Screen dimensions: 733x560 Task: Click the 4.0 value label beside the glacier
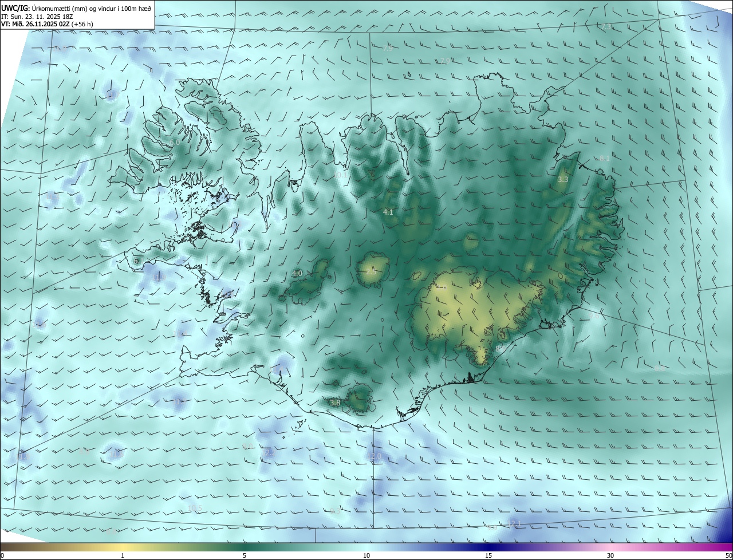pyautogui.click(x=297, y=274)
